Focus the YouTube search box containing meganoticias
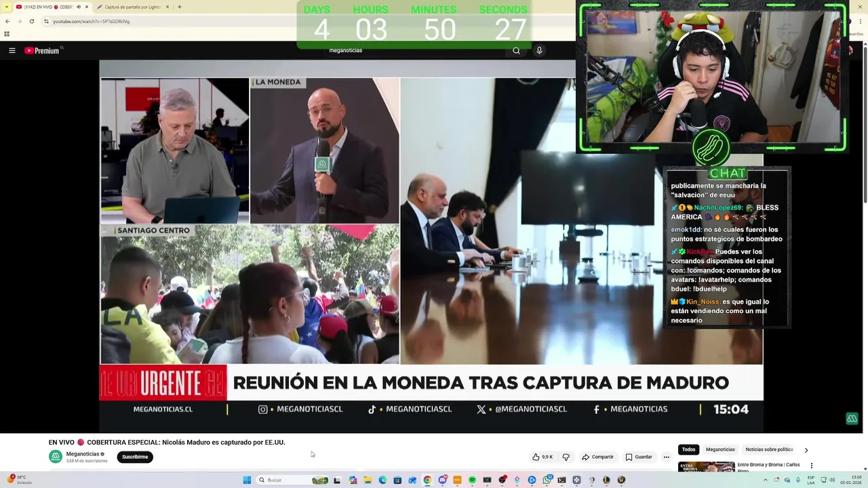The image size is (868, 488). tap(414, 51)
